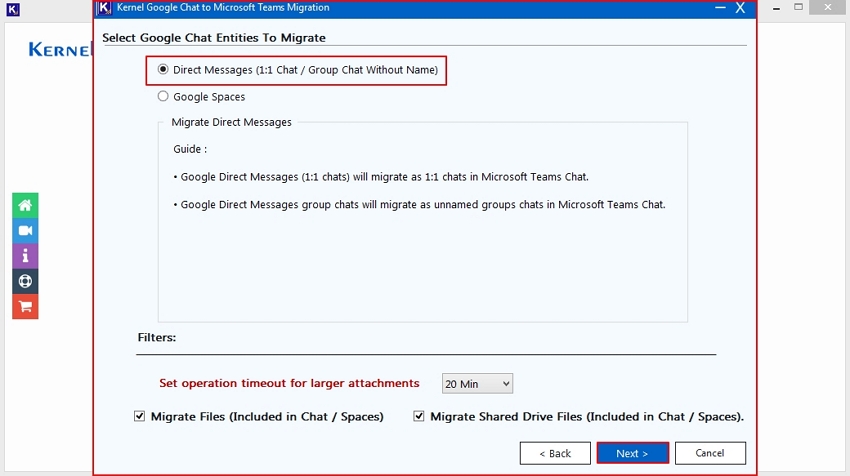Image resolution: width=850 pixels, height=476 pixels.
Task: Select the Direct Messages radio button
Action: point(163,69)
